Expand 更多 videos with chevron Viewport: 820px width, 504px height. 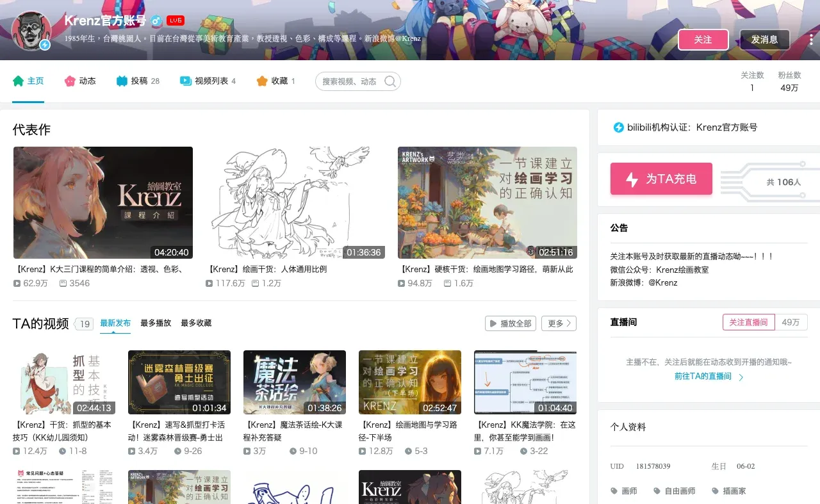(559, 323)
